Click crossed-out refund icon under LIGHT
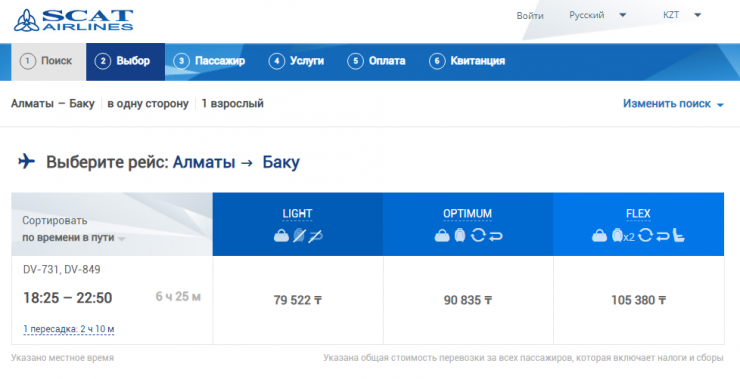The height and width of the screenshot is (379, 740). click(x=315, y=235)
